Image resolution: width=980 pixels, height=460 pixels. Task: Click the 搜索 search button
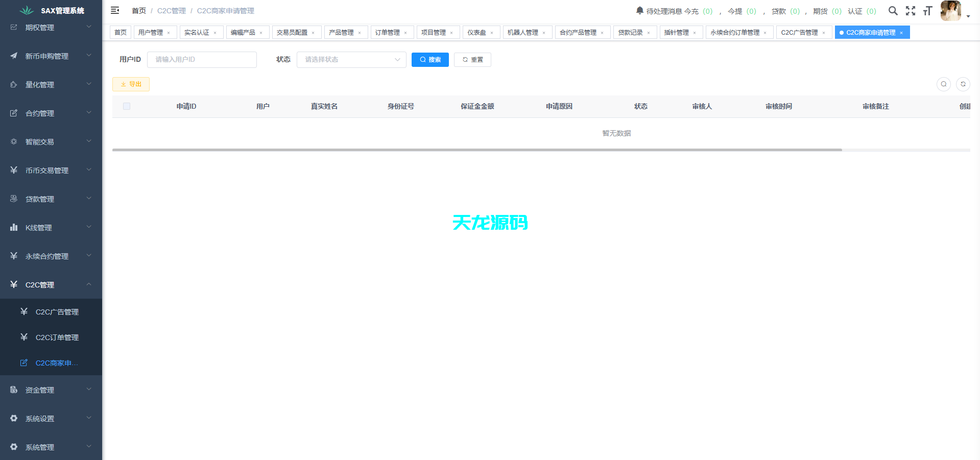(429, 59)
